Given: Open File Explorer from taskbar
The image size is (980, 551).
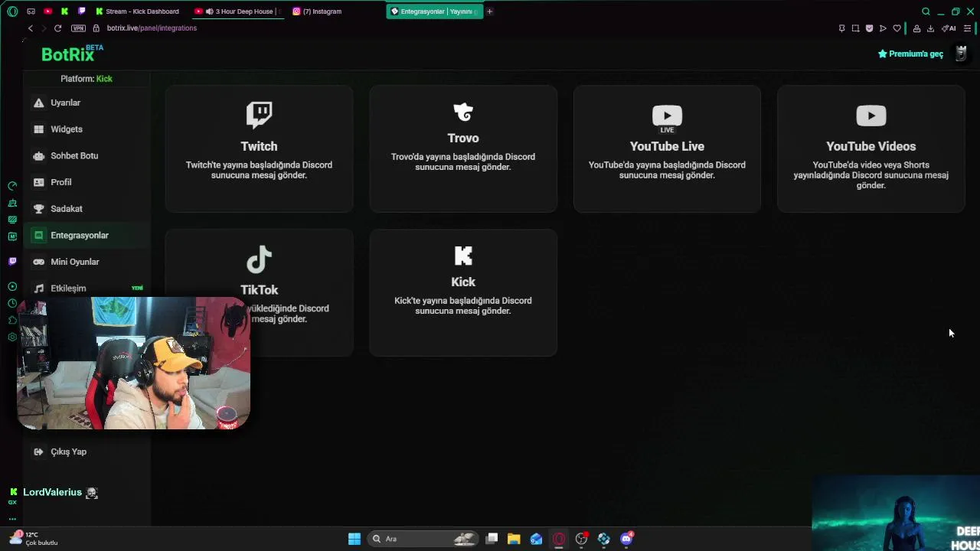Looking at the screenshot, I should point(514,539).
